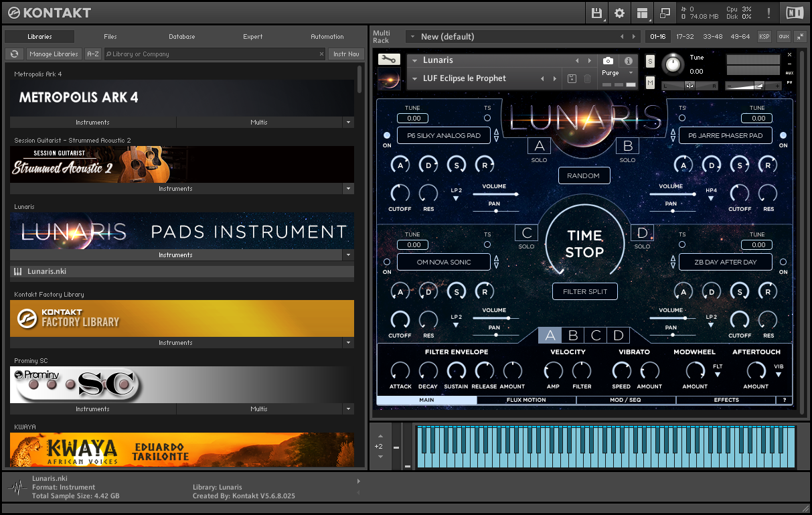Toggle TS for layer B

pos(683,118)
